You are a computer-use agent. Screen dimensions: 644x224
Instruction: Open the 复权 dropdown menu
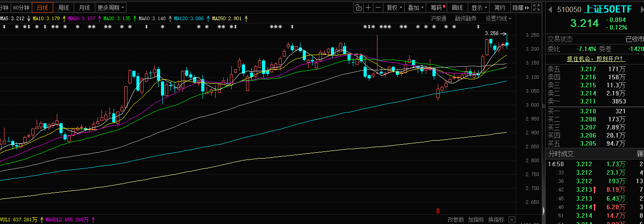(394, 8)
